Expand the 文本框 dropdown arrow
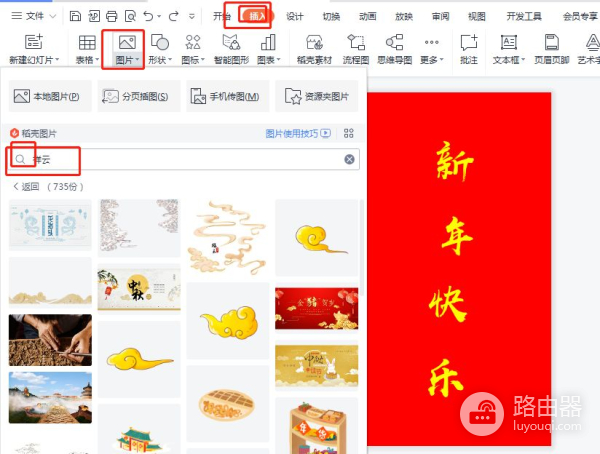 click(523, 60)
